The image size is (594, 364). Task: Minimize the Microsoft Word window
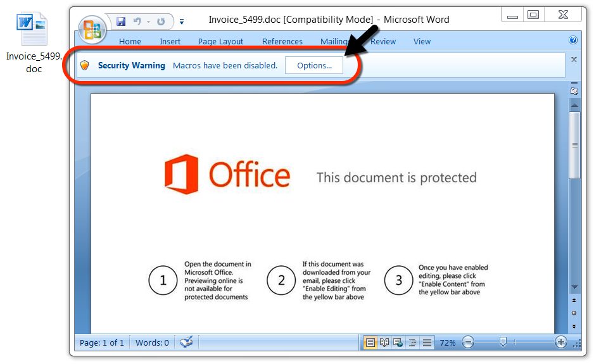(x=512, y=16)
